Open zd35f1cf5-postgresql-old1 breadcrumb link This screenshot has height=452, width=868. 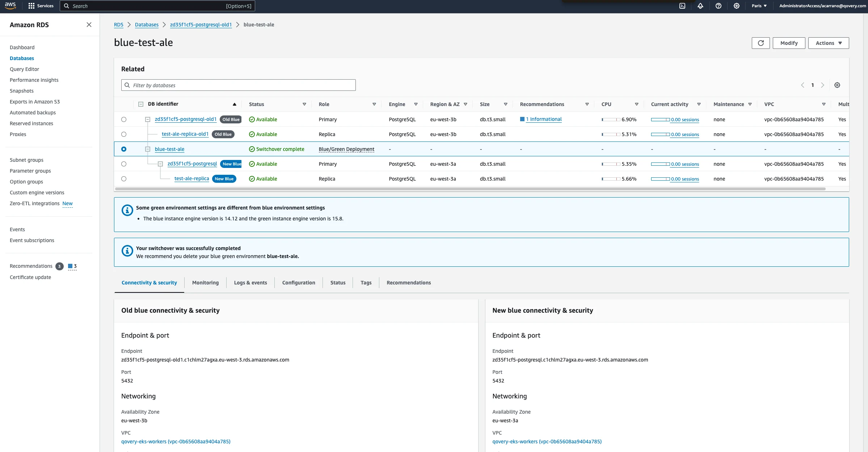pyautogui.click(x=201, y=25)
